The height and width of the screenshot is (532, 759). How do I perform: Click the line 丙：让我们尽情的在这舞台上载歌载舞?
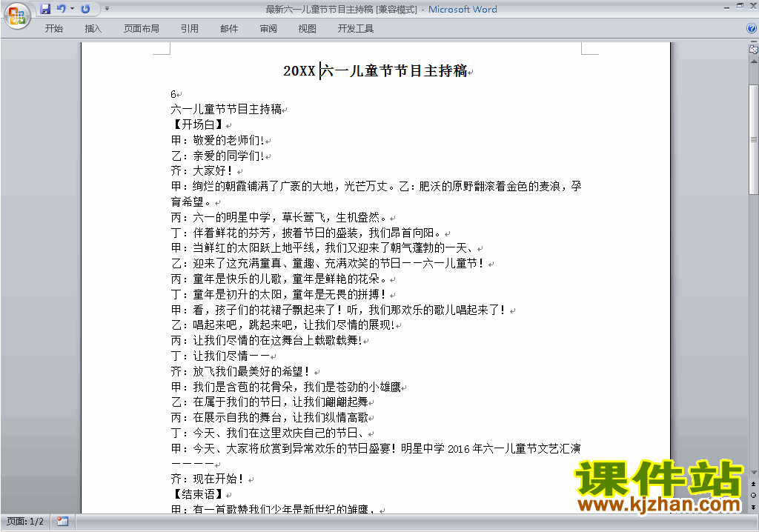click(267, 340)
